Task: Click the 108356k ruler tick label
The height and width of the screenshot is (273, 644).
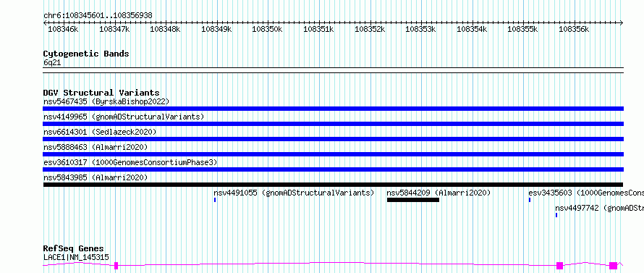Action: (x=575, y=29)
